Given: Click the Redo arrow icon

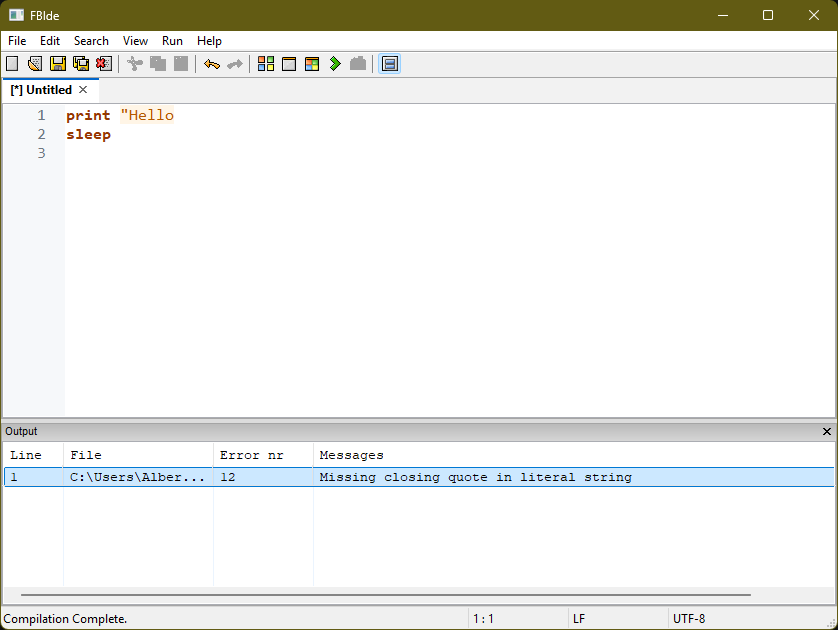Looking at the screenshot, I should pyautogui.click(x=235, y=64).
